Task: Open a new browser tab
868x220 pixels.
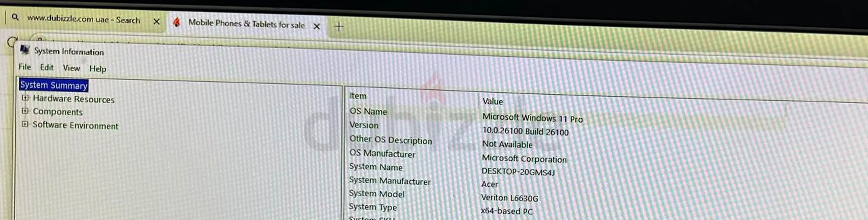Action: tap(339, 26)
